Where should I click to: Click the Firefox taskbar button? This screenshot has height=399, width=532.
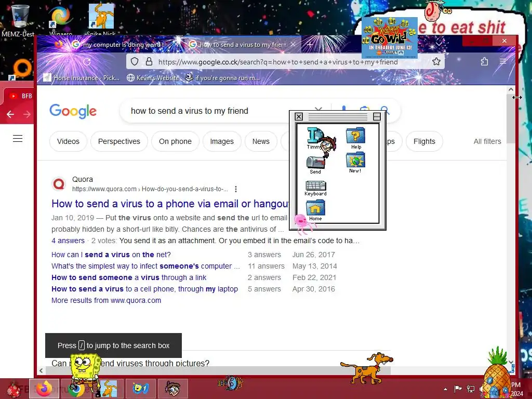click(44, 389)
